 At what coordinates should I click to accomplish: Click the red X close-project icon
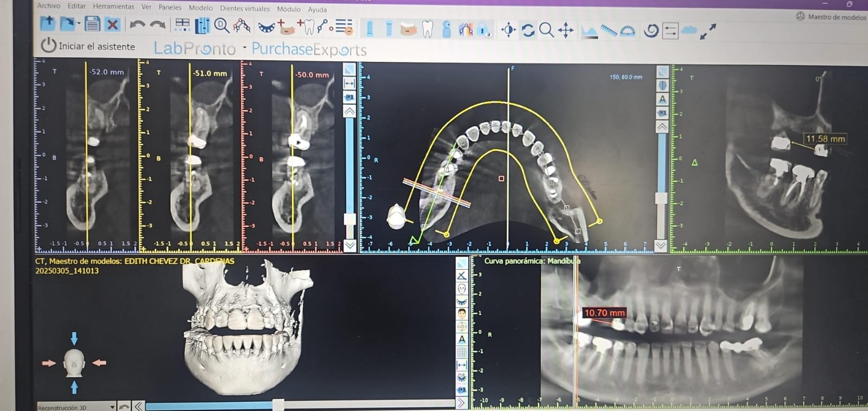point(112,24)
